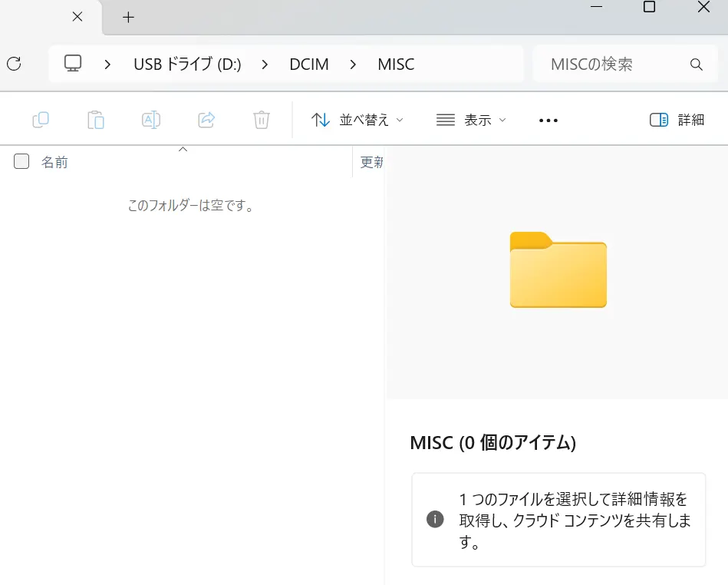
Task: Click the This PC monitor icon in address bar
Action: click(x=73, y=64)
